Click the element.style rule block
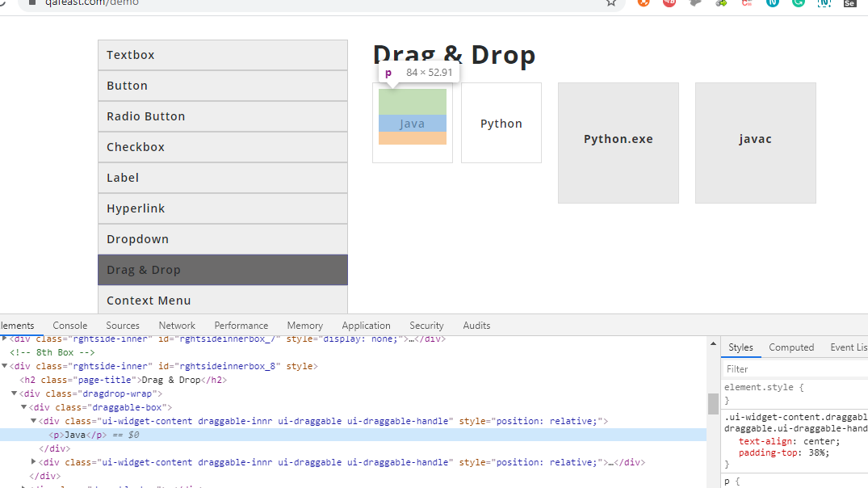Viewport: 868px width, 488px height. (x=796, y=393)
